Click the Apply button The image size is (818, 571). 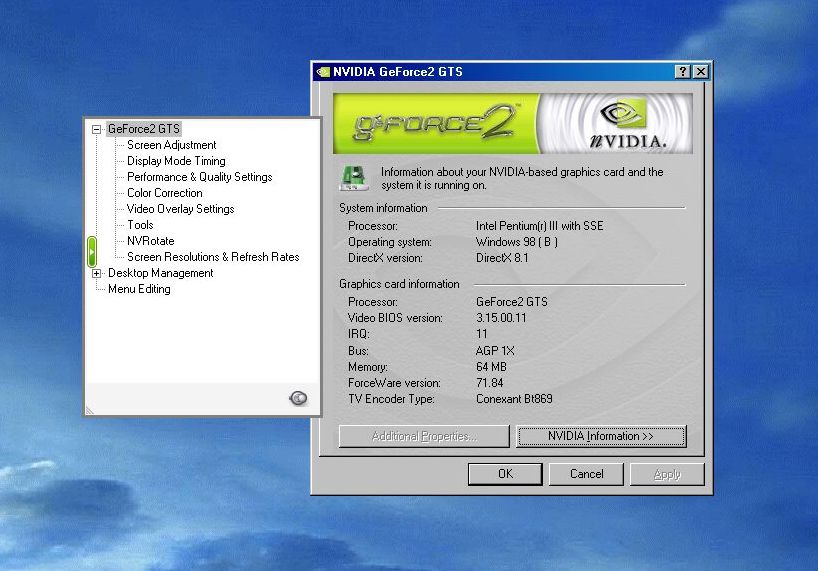click(x=667, y=474)
